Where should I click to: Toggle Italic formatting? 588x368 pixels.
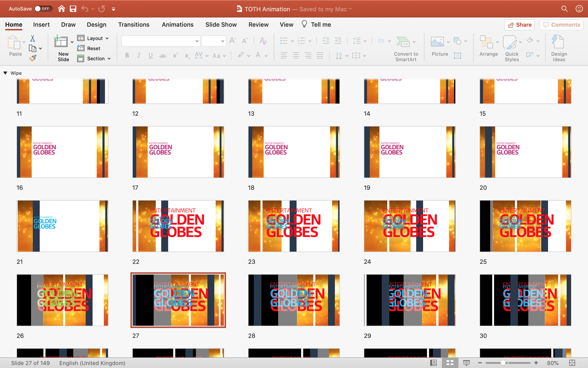pyautogui.click(x=139, y=55)
